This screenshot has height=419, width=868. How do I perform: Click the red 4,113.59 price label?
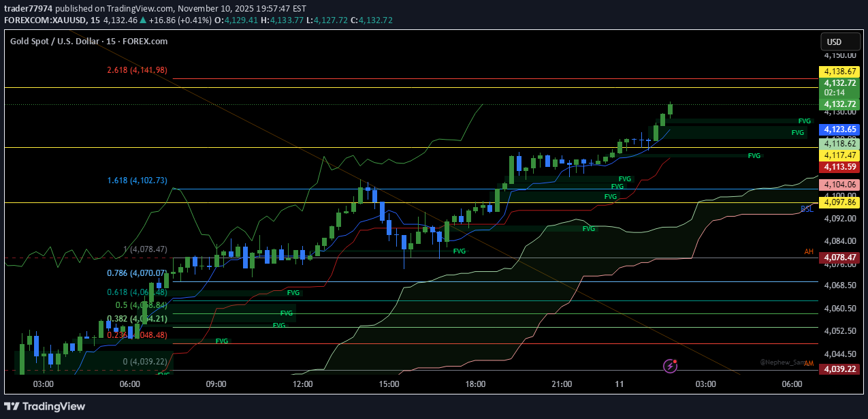[839, 167]
